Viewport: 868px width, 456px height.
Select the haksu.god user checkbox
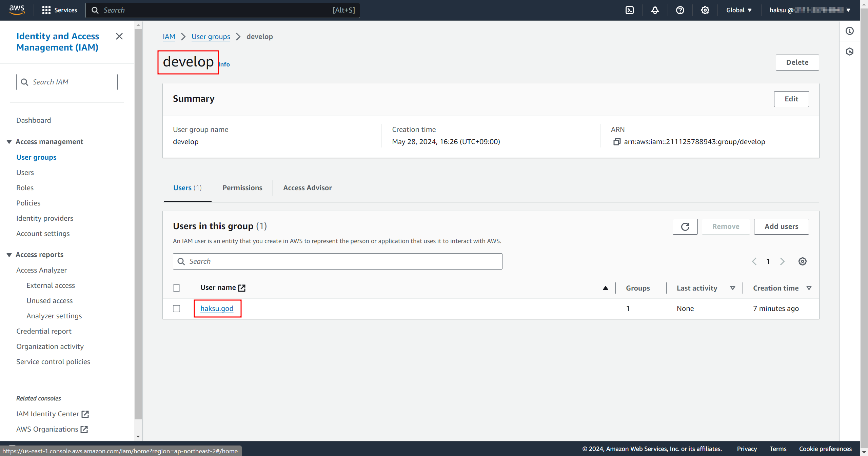pos(176,309)
